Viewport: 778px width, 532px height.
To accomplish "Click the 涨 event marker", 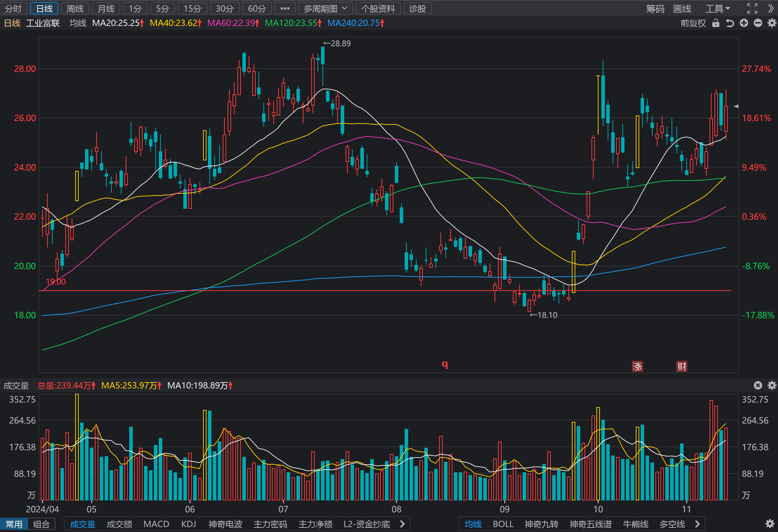I will tap(637, 366).
